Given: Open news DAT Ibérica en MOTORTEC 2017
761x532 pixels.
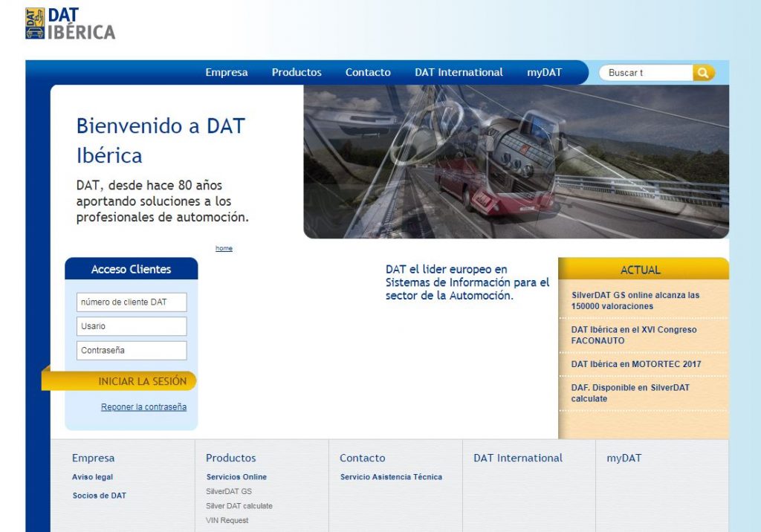Looking at the screenshot, I should tap(636, 364).
